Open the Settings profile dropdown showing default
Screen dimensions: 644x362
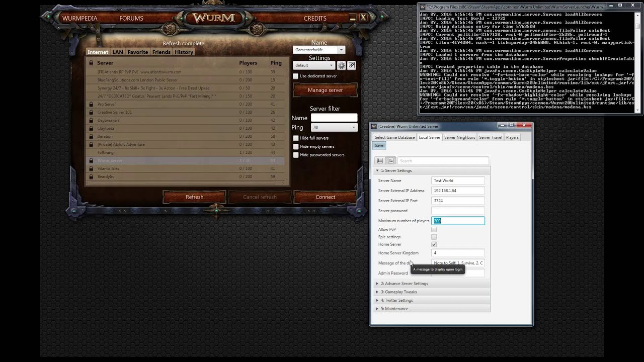click(x=314, y=65)
